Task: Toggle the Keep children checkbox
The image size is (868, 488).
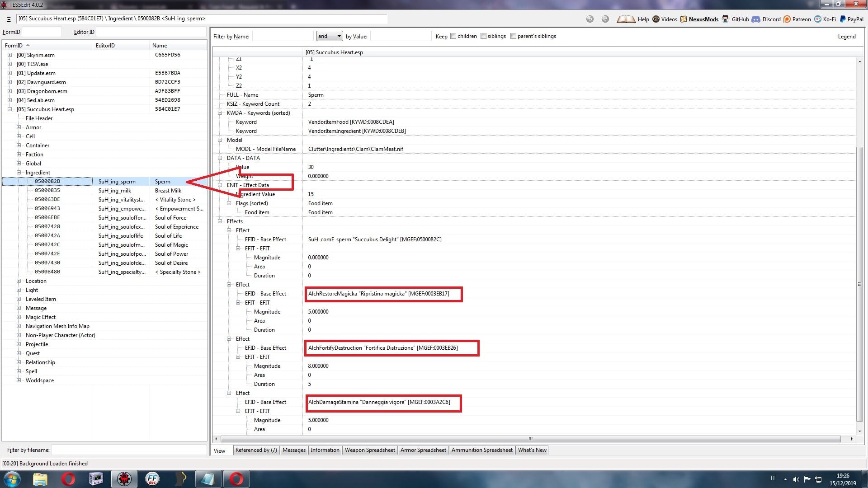Action: (x=453, y=36)
